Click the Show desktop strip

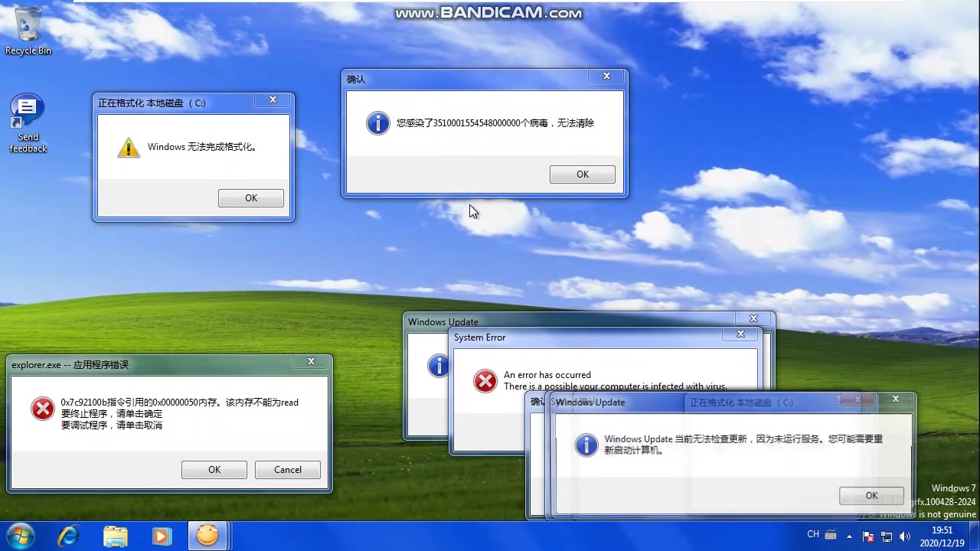[x=974, y=536]
